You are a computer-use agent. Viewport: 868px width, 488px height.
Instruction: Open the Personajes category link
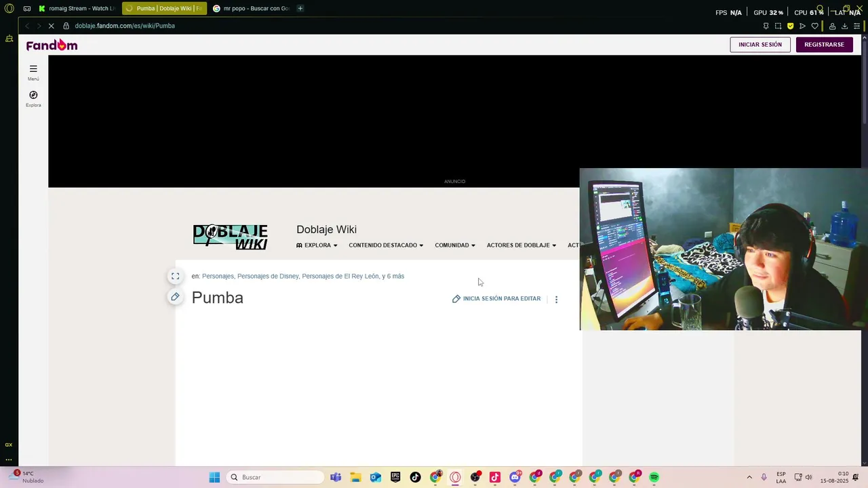click(218, 277)
